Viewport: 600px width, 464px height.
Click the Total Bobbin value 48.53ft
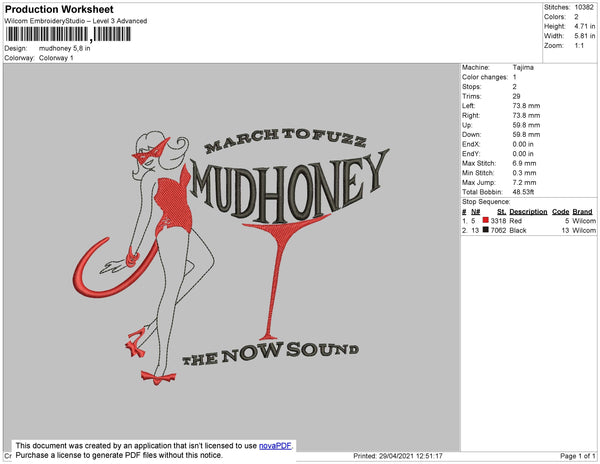point(523,192)
